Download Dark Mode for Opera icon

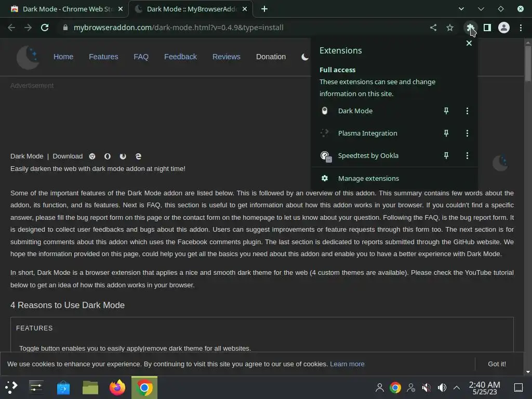[107, 156]
